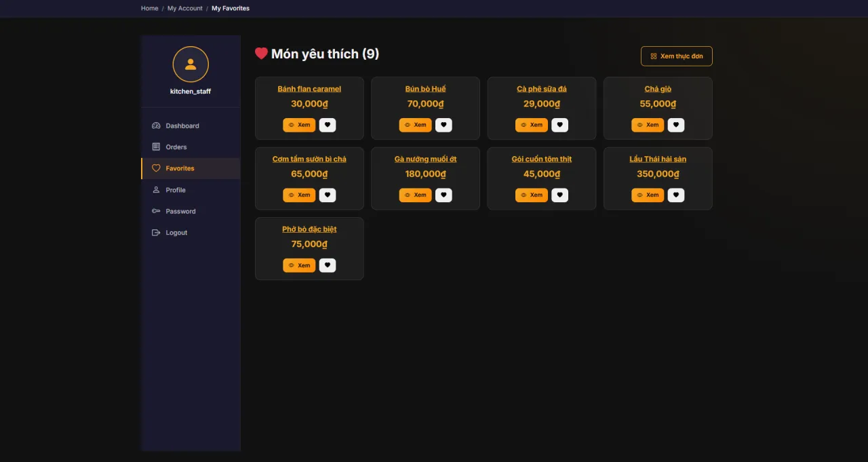Click Xem for Cà phê sữa đá
868x462 pixels.
coord(532,125)
